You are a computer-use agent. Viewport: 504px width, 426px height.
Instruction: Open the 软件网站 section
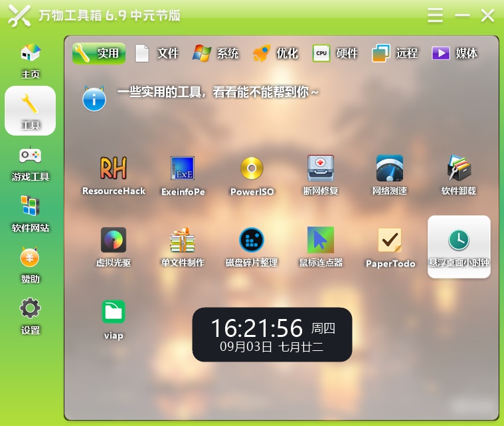pyautogui.click(x=31, y=214)
